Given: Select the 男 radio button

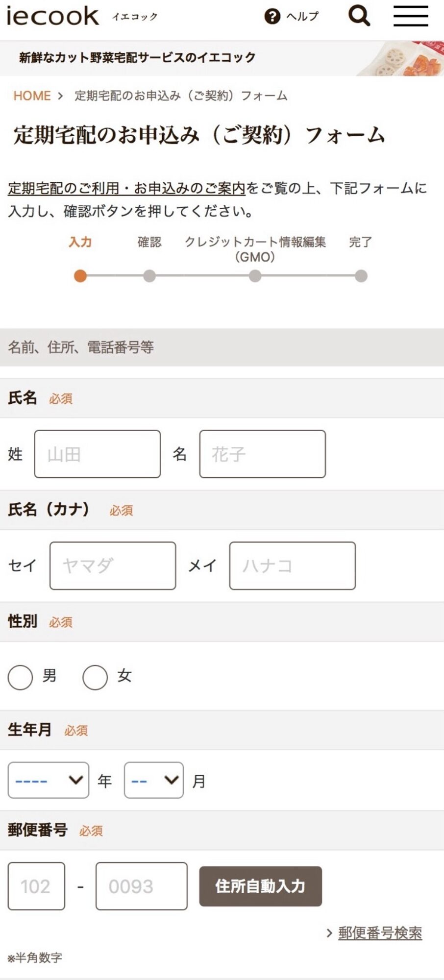Looking at the screenshot, I should 20,677.
